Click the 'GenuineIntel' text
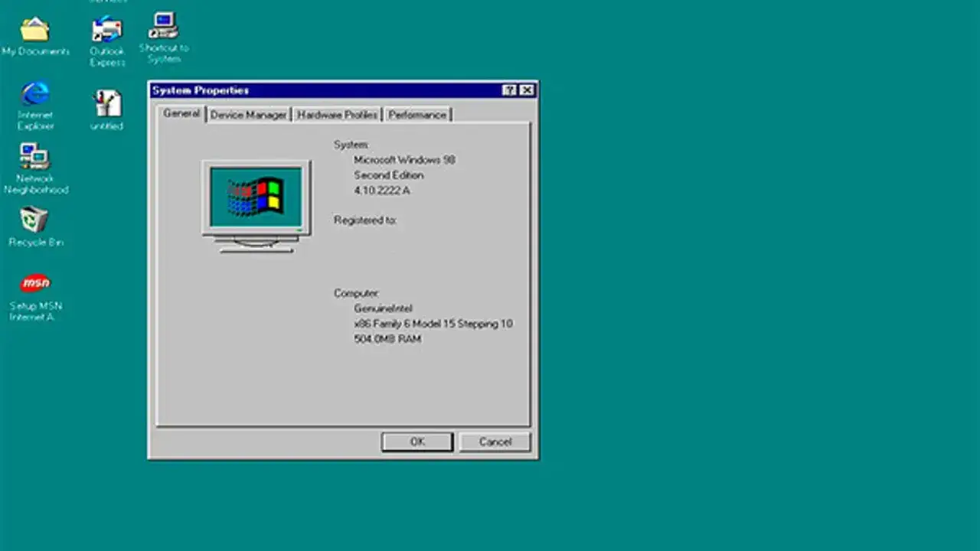 383,308
